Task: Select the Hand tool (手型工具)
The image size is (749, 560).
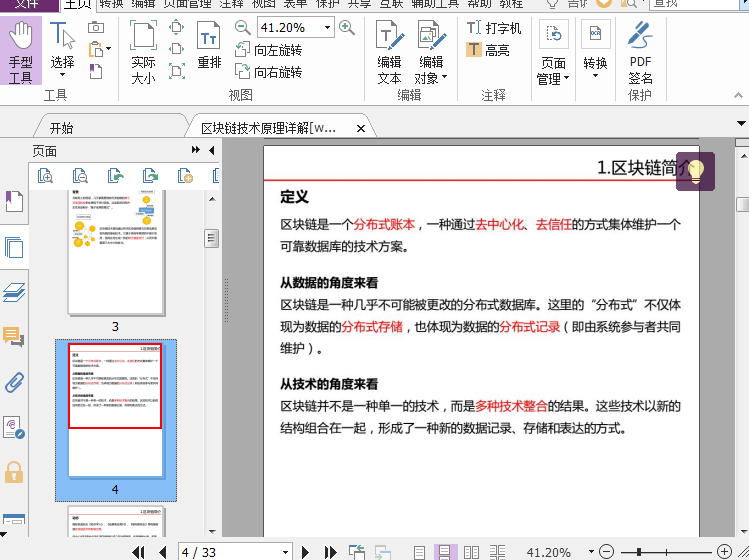Action: pyautogui.click(x=20, y=51)
